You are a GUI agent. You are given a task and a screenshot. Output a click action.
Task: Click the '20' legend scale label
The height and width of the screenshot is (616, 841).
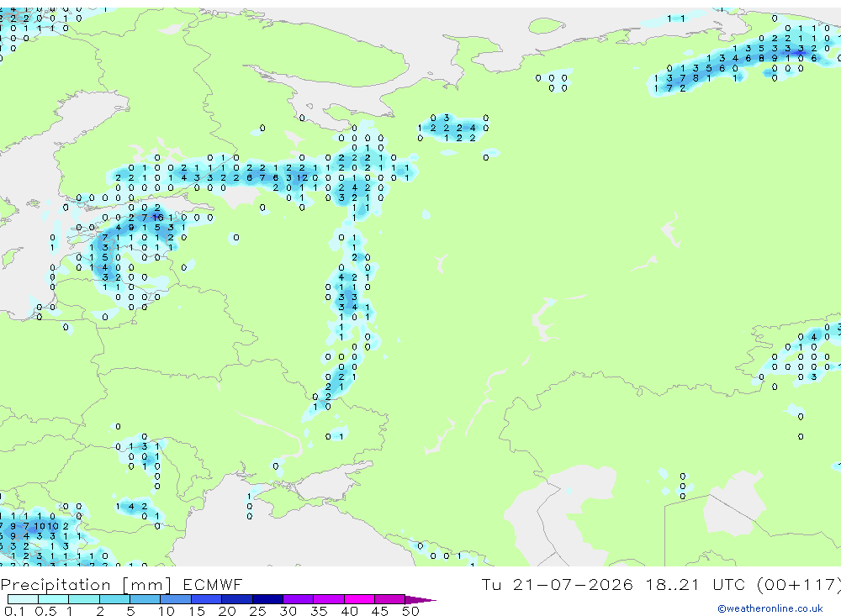[227, 611]
